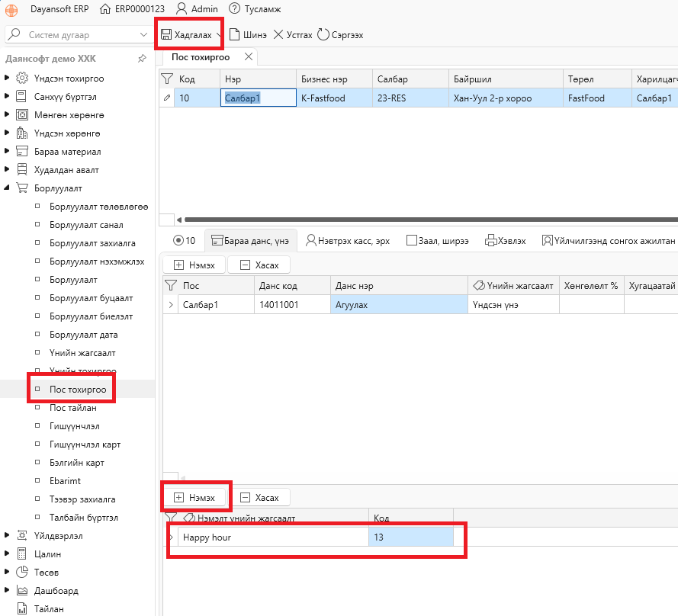Open the ERP0000123 home icon
This screenshot has width=678, height=616.
[x=105, y=8]
